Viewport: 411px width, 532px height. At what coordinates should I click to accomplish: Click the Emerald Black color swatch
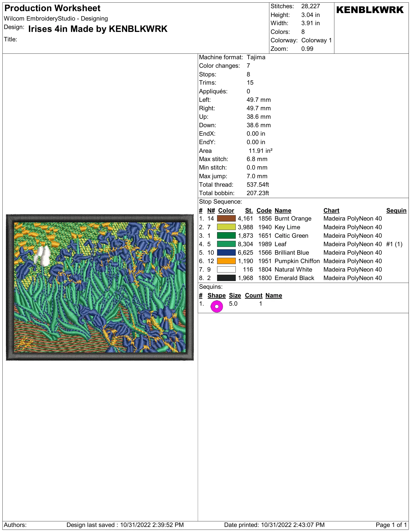(226, 278)
